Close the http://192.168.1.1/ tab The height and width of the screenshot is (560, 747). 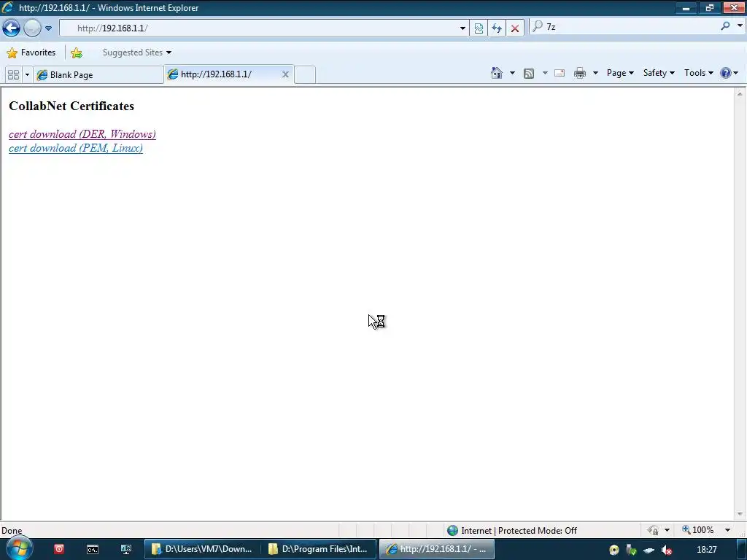pyautogui.click(x=285, y=74)
